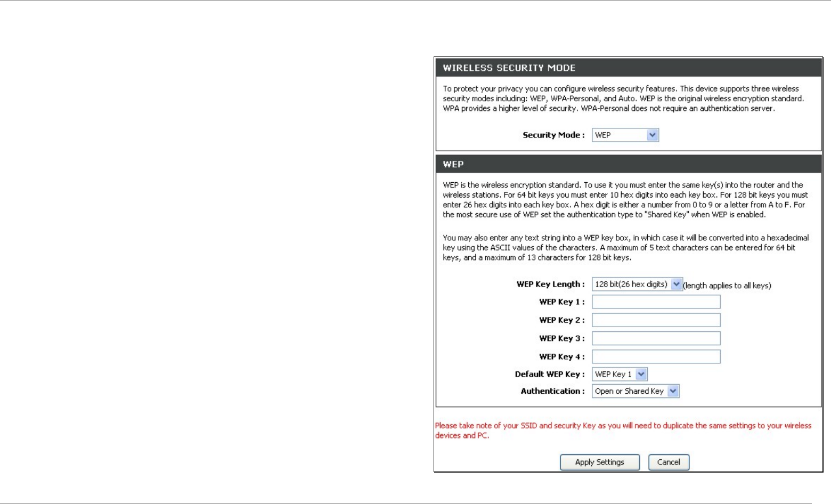Click the 'WEP Key 4 :' label
Viewport: 831px width, 504px height.
click(x=562, y=357)
